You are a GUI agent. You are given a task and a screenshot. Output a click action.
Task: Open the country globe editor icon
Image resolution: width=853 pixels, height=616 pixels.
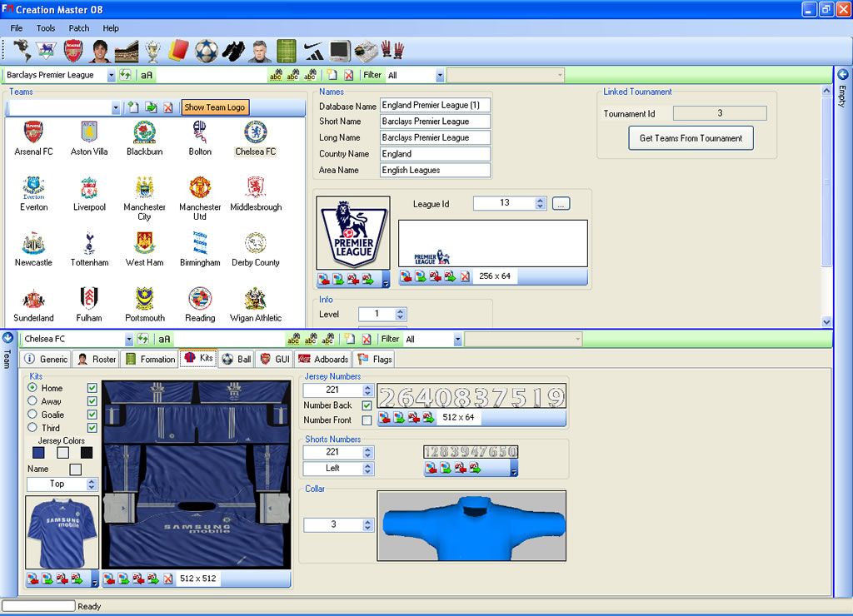click(21, 51)
